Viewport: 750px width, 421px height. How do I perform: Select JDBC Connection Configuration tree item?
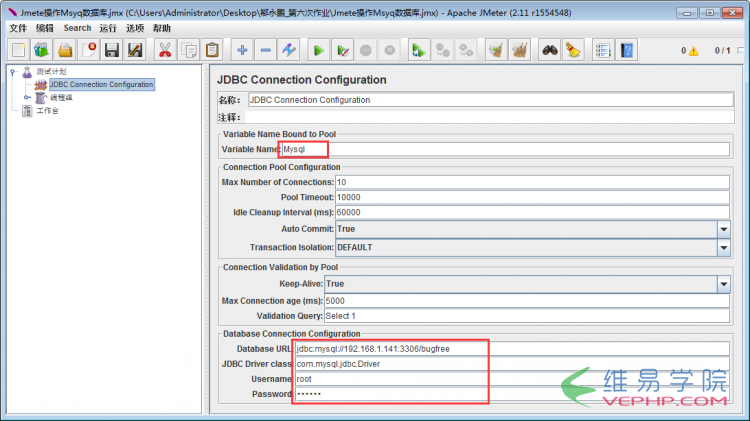(101, 85)
